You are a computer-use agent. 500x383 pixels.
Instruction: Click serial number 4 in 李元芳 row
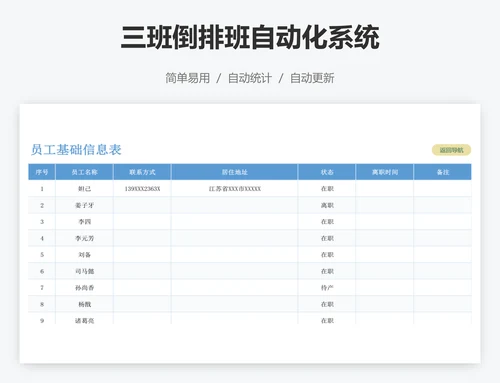[42, 238]
